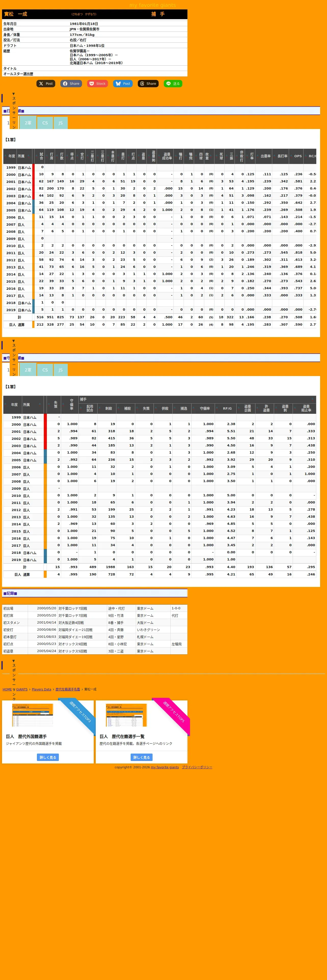Open the "my favorite giants" link in the copyright footer
The height and width of the screenshot is (980, 327).
coord(165,767)
